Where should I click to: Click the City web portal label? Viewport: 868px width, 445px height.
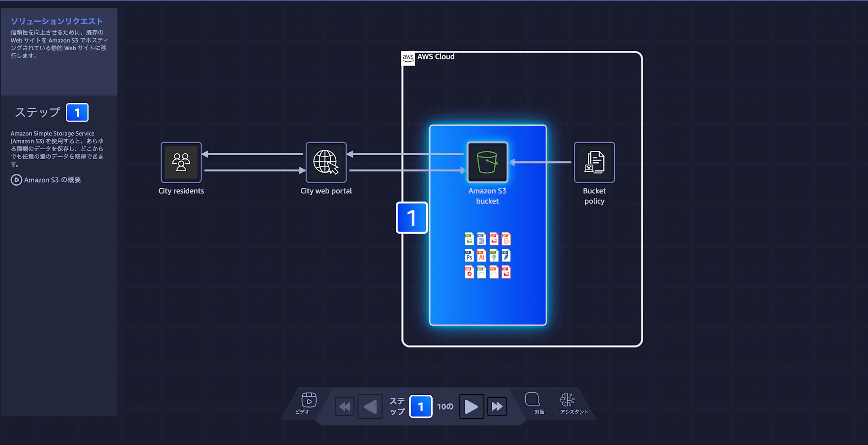click(x=326, y=191)
